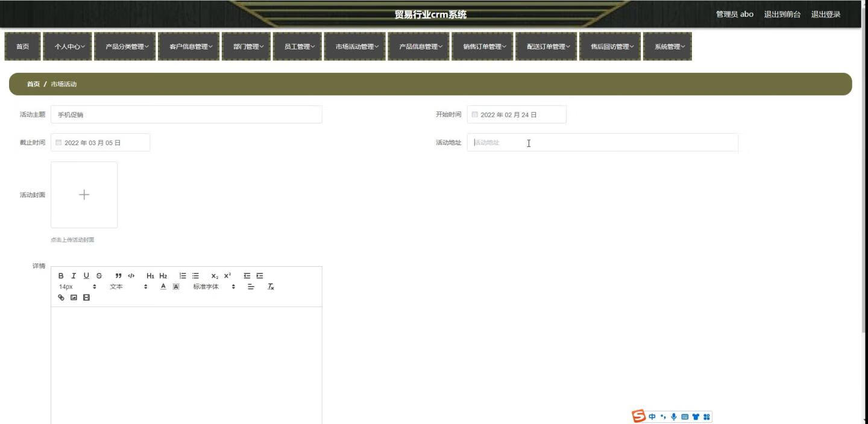Click the 管理员 abo account label

734,14
